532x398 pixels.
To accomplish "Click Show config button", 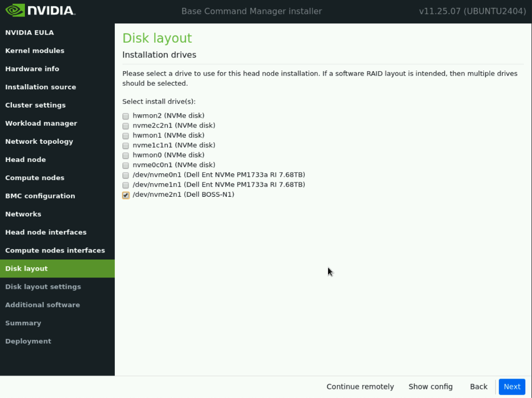I will [430, 387].
